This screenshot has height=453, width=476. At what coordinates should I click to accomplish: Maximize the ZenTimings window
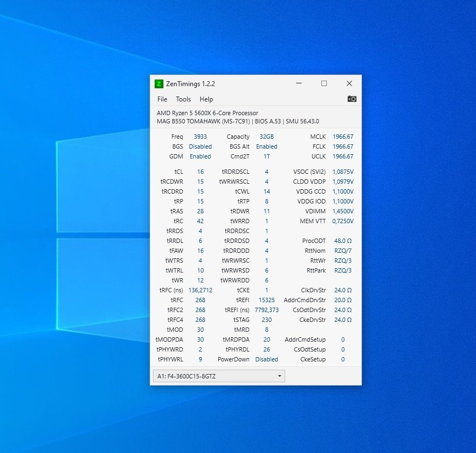point(324,83)
